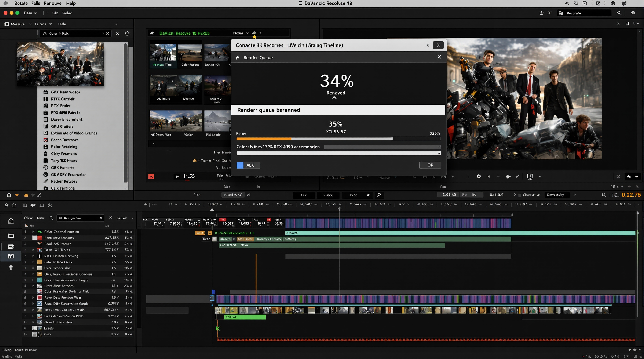Tick the checkbox on the Caits row
The image size is (644, 359).
click(x=34, y=334)
